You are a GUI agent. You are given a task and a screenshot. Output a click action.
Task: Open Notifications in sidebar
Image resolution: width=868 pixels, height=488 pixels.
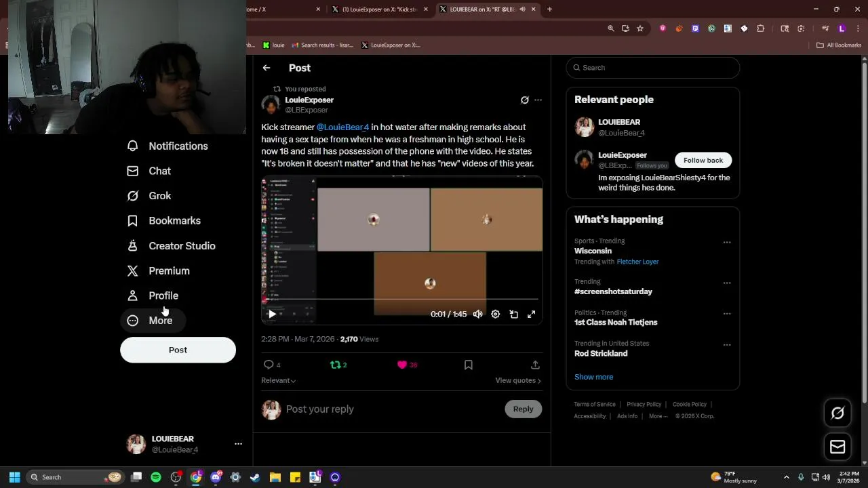pyautogui.click(x=167, y=146)
